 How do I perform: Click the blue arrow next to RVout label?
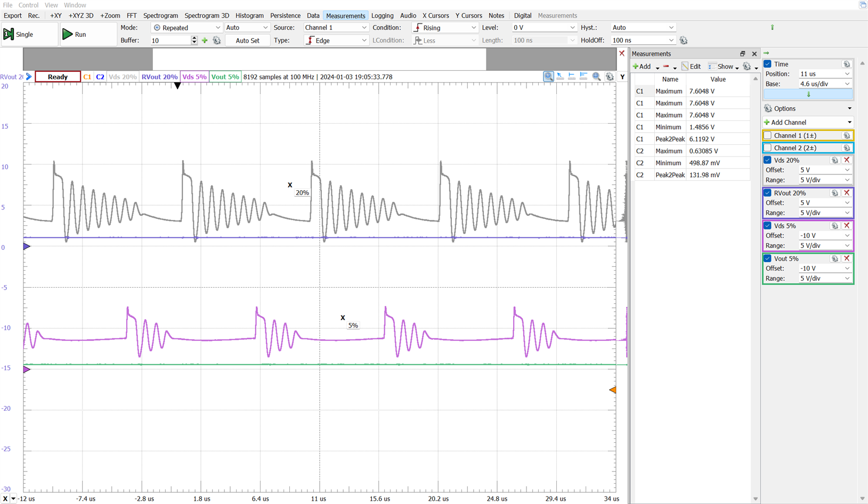pyautogui.click(x=29, y=77)
